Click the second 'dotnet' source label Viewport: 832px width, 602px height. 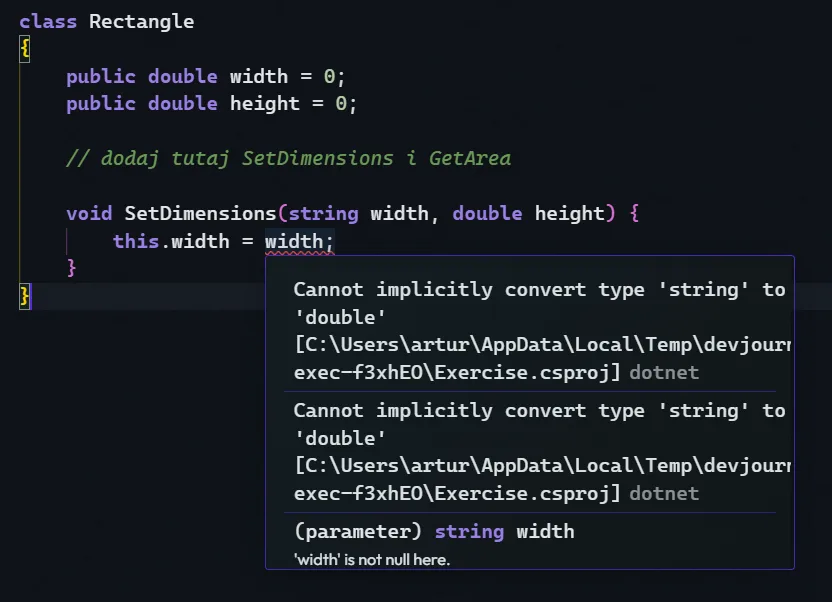(x=664, y=494)
